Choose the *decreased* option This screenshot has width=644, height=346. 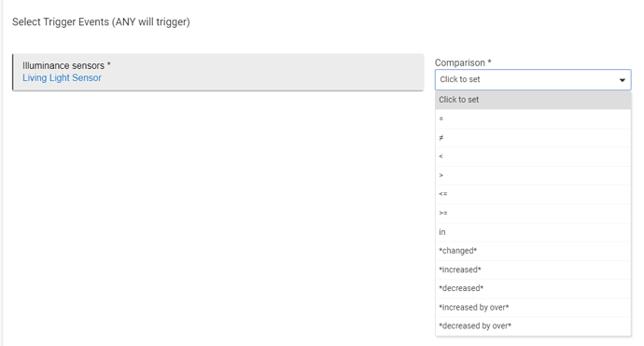[x=533, y=288]
